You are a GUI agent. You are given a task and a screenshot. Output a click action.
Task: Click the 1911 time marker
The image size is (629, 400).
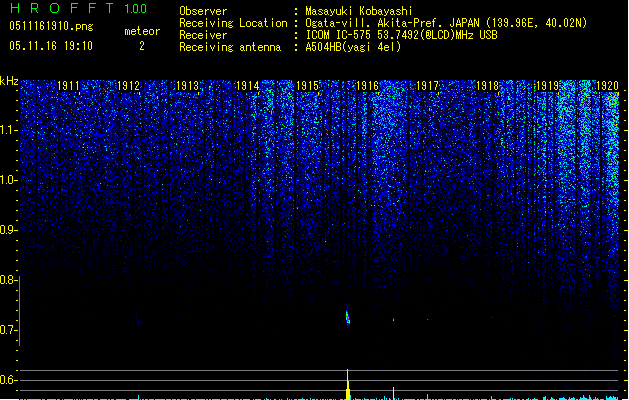tap(68, 86)
